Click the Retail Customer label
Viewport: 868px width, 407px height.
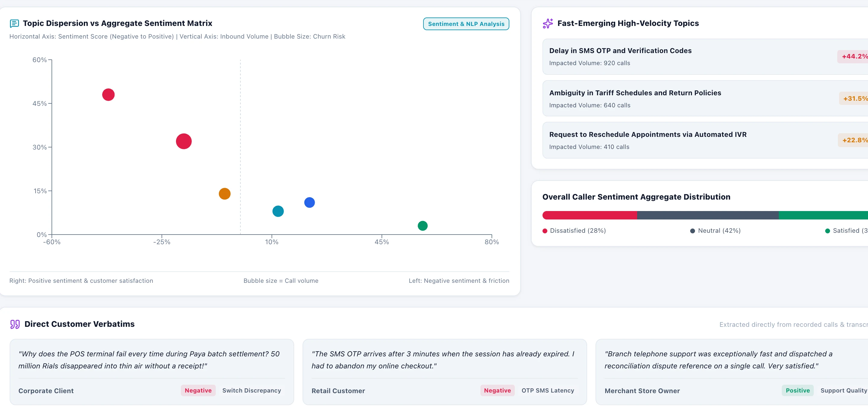(x=338, y=391)
